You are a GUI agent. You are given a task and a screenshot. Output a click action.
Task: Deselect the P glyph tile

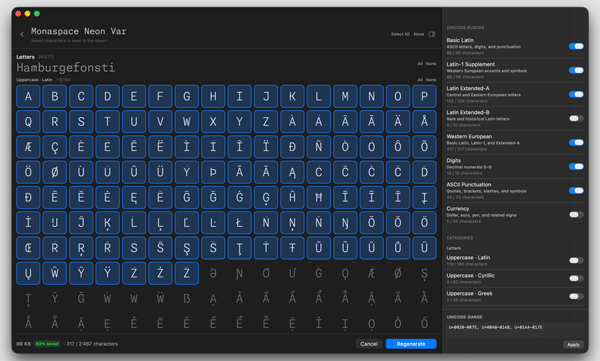tap(424, 96)
